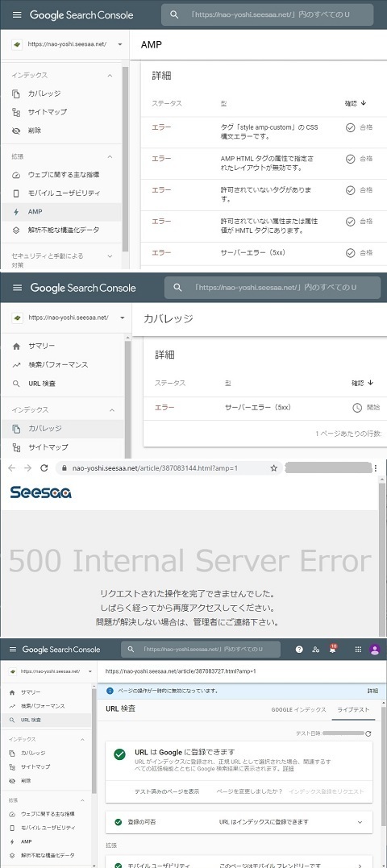Click 開始 clock icon on Coverage error row
The width and height of the screenshot is (387, 868).
[357, 408]
